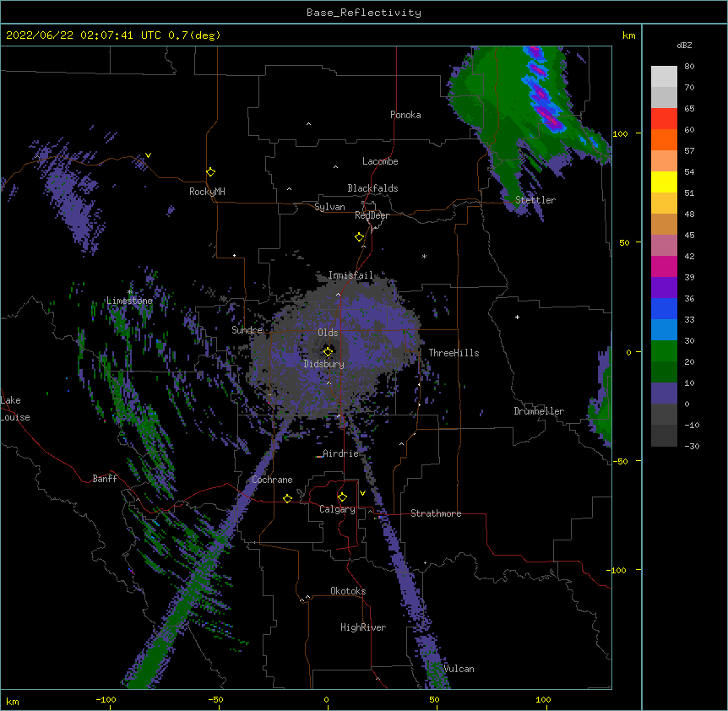This screenshot has height=711, width=728.
Task: Click the Innisfail label
Action: [x=350, y=275]
